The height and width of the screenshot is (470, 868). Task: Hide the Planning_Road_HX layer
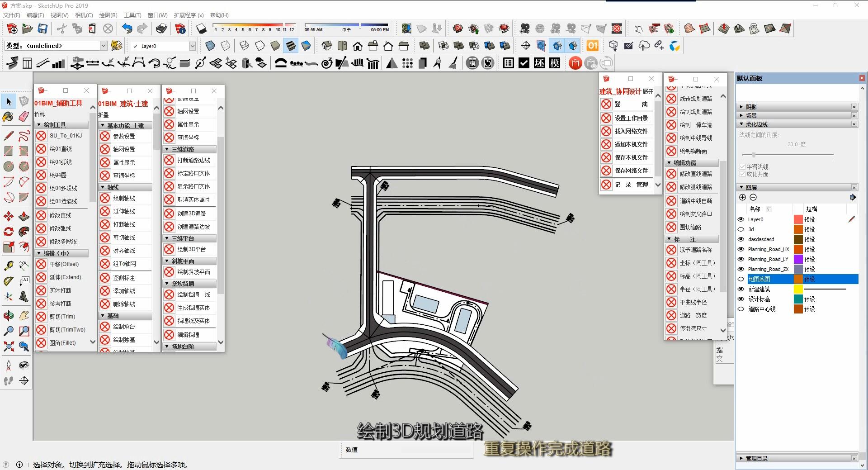741,249
